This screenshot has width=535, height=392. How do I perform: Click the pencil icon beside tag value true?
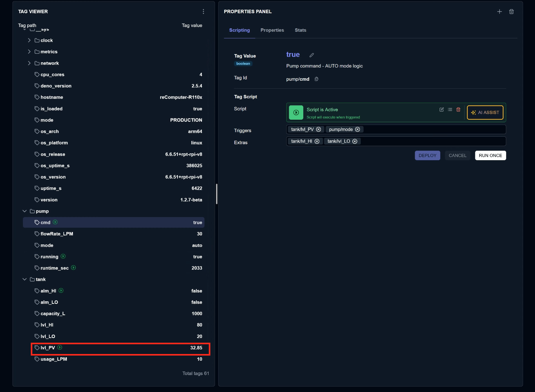coord(311,55)
